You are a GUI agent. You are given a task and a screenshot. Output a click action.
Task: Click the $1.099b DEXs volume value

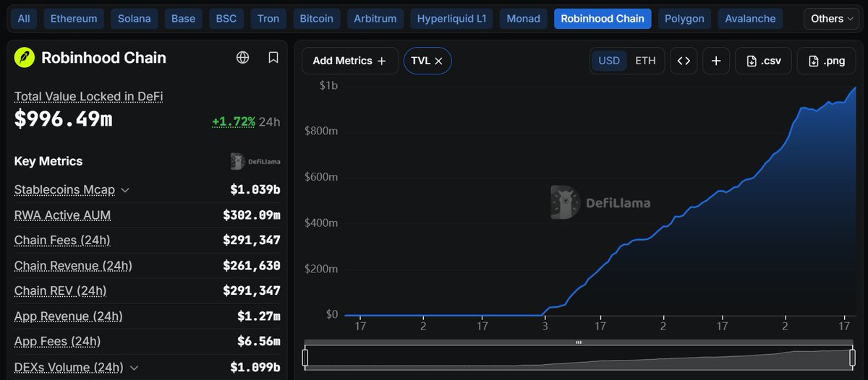(x=255, y=368)
